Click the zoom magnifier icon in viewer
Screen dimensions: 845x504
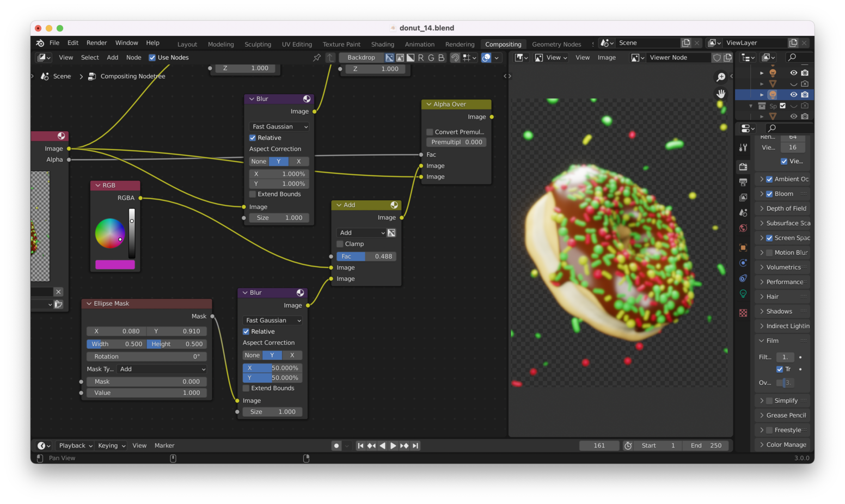click(x=721, y=77)
